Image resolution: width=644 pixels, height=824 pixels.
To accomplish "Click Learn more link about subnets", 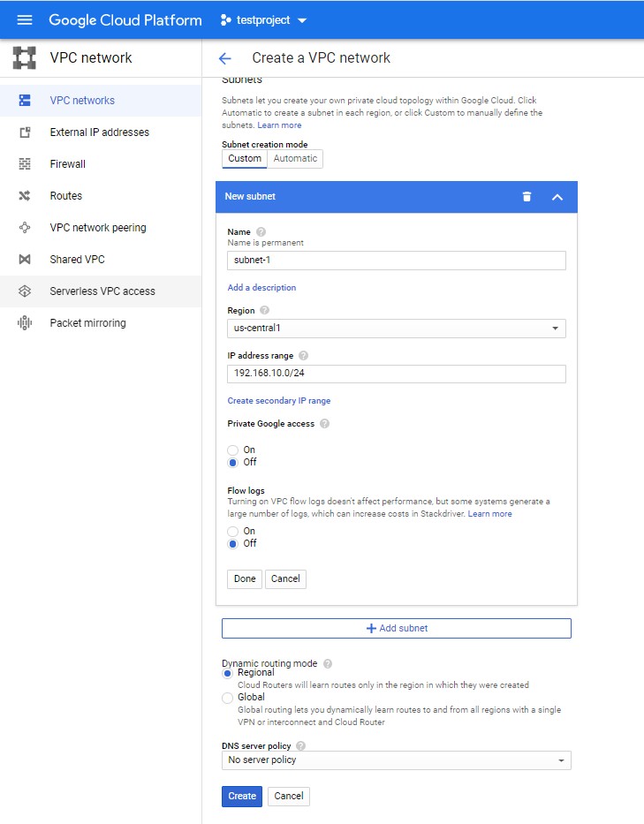I will pos(279,125).
